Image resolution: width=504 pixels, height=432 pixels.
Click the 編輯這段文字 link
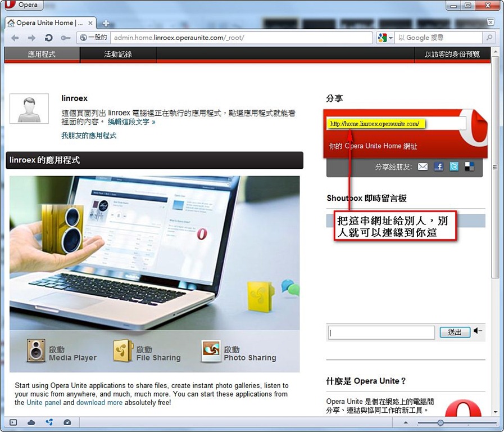(x=131, y=122)
